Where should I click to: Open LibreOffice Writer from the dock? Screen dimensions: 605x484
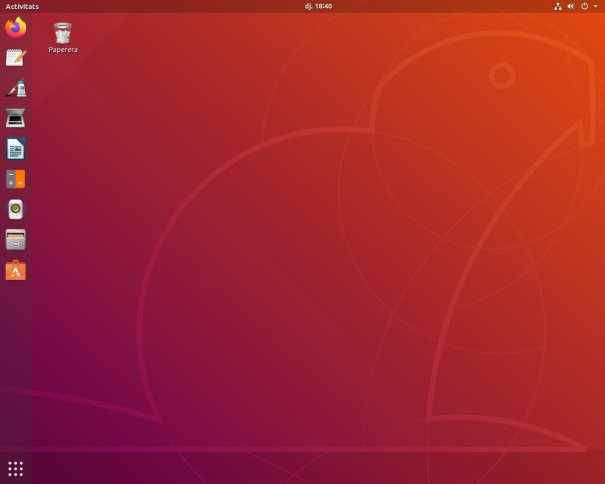pos(16,149)
